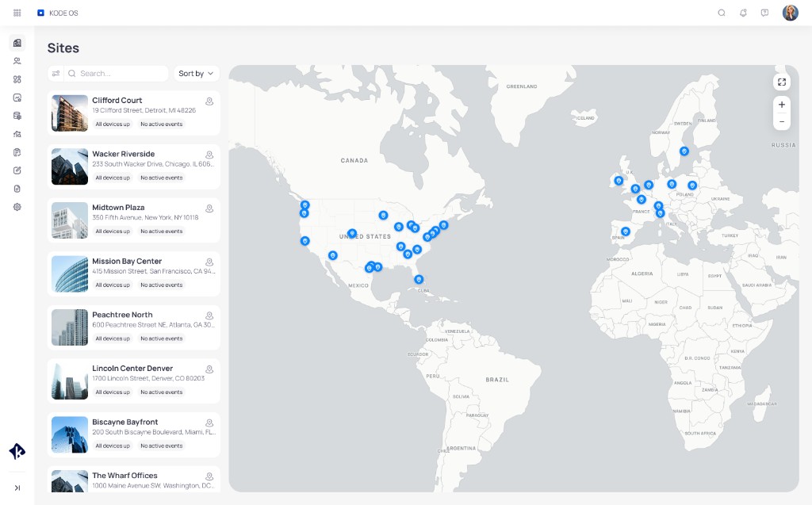This screenshot has width=812, height=505.
Task: Locate Midtown Plaza with its pin icon
Action: tap(209, 209)
